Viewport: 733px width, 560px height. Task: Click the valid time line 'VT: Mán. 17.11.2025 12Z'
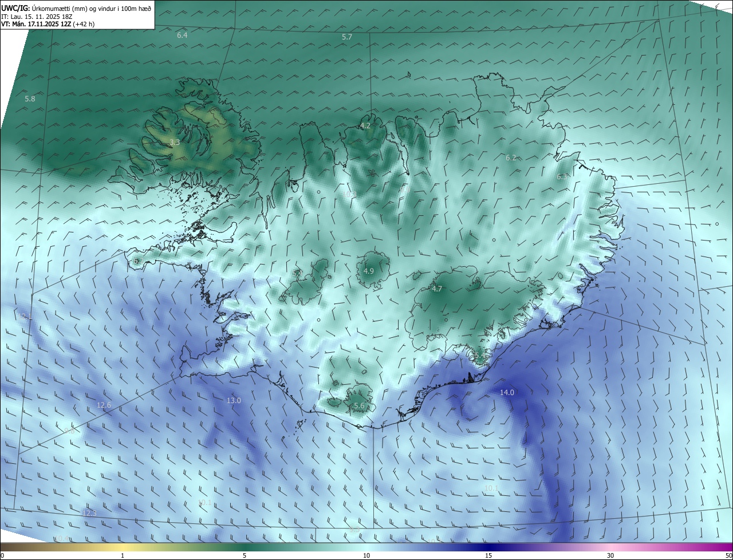point(36,24)
